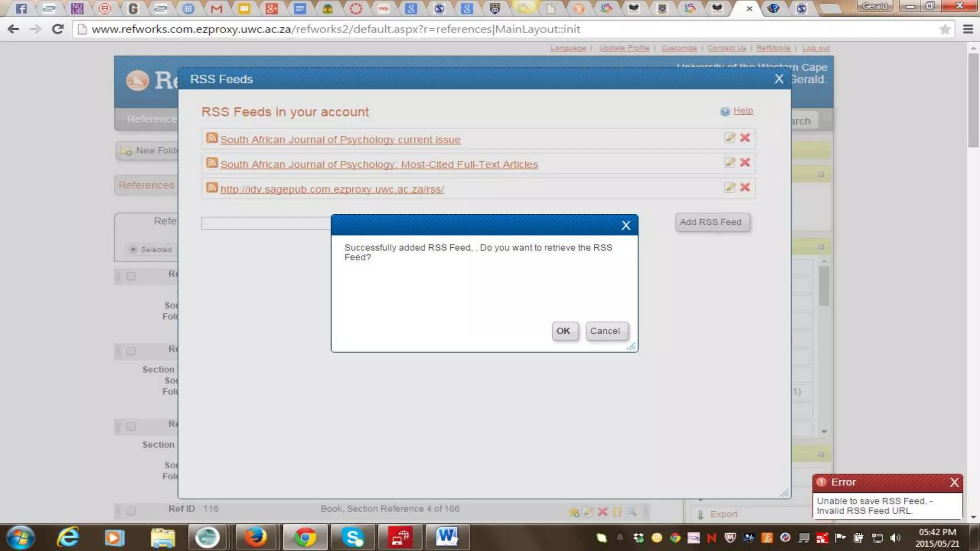This screenshot has height=551, width=980.
Task: Bookmark this page with the star icon
Action: (x=945, y=29)
